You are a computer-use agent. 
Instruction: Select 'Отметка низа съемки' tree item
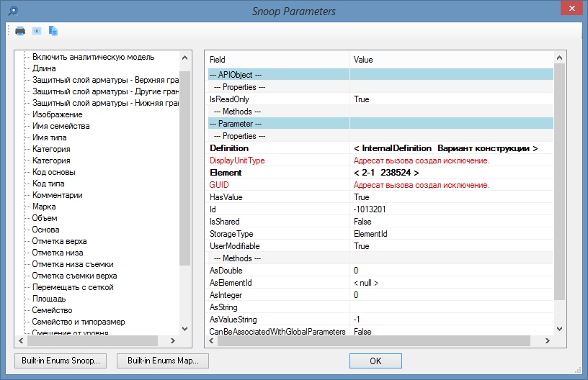[x=73, y=264]
